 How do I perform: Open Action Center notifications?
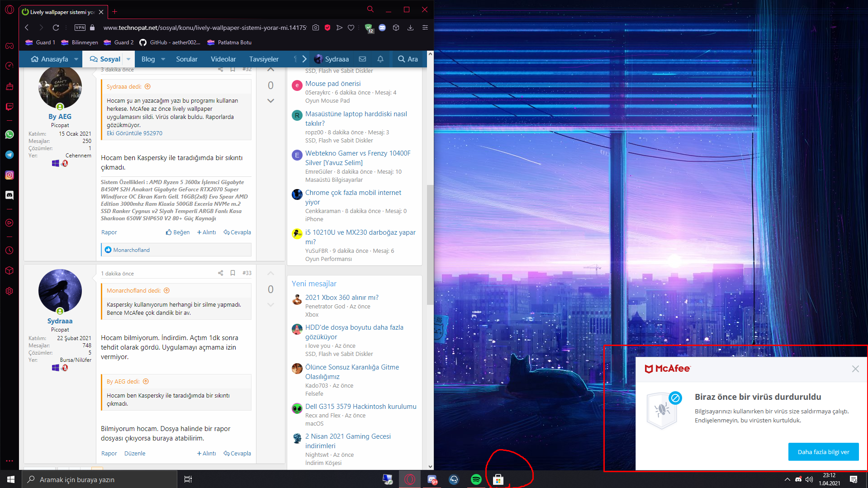point(854,479)
